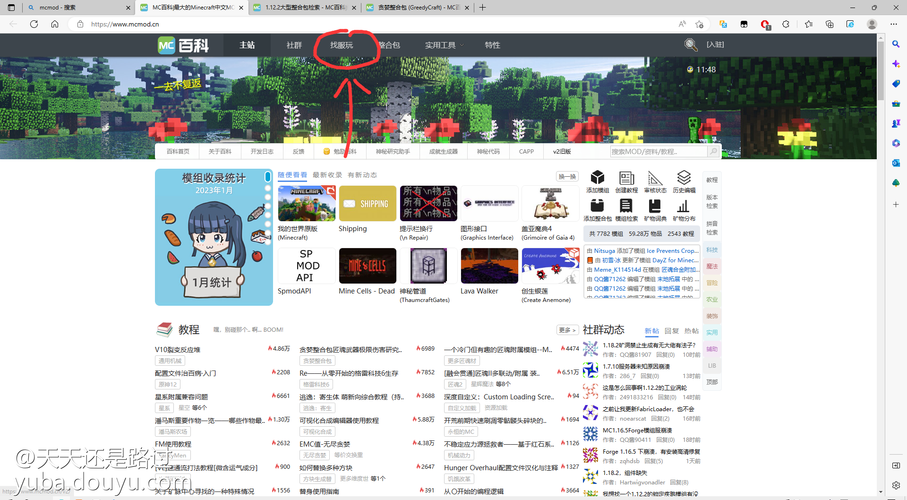Open the 找服玩 navigation item

(341, 45)
